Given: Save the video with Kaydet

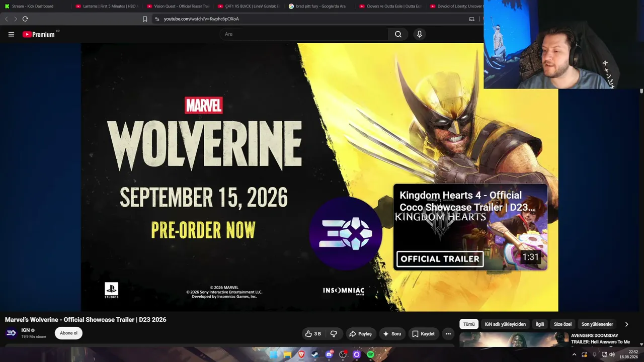Looking at the screenshot, I should coord(423,334).
